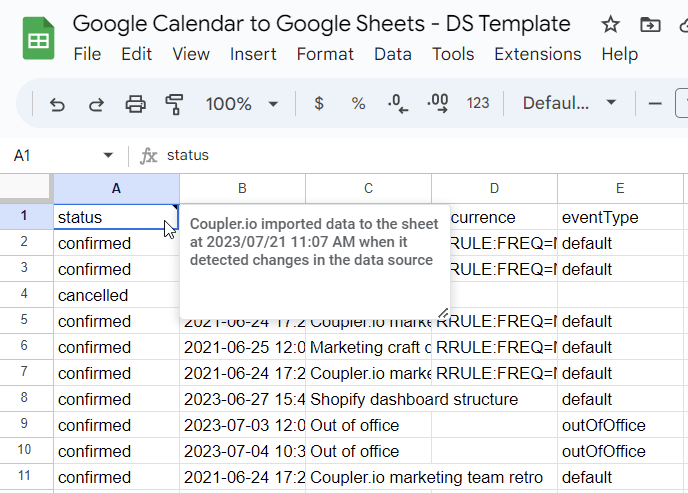The height and width of the screenshot is (493, 688).
Task: Expand the name box A1 dropdown
Action: click(108, 155)
